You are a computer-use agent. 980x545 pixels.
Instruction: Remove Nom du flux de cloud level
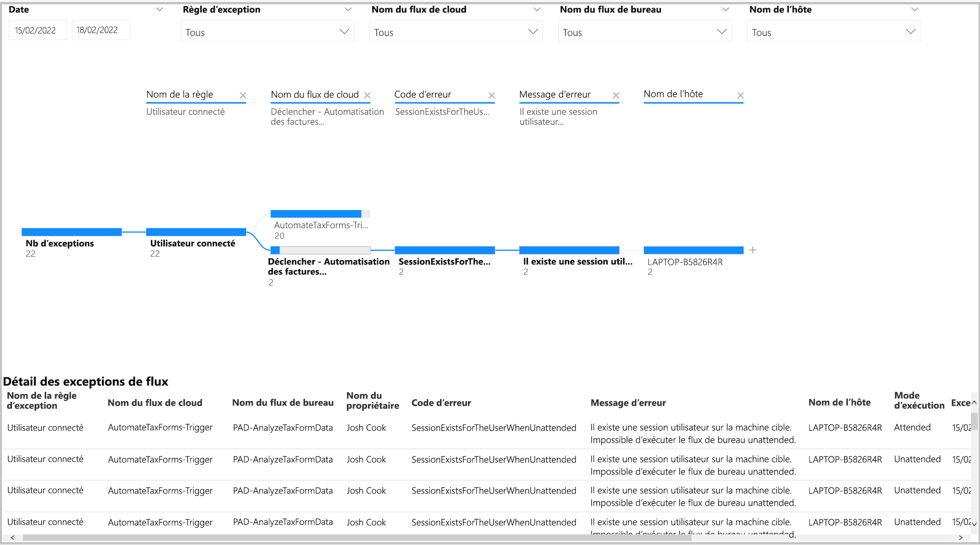[367, 96]
